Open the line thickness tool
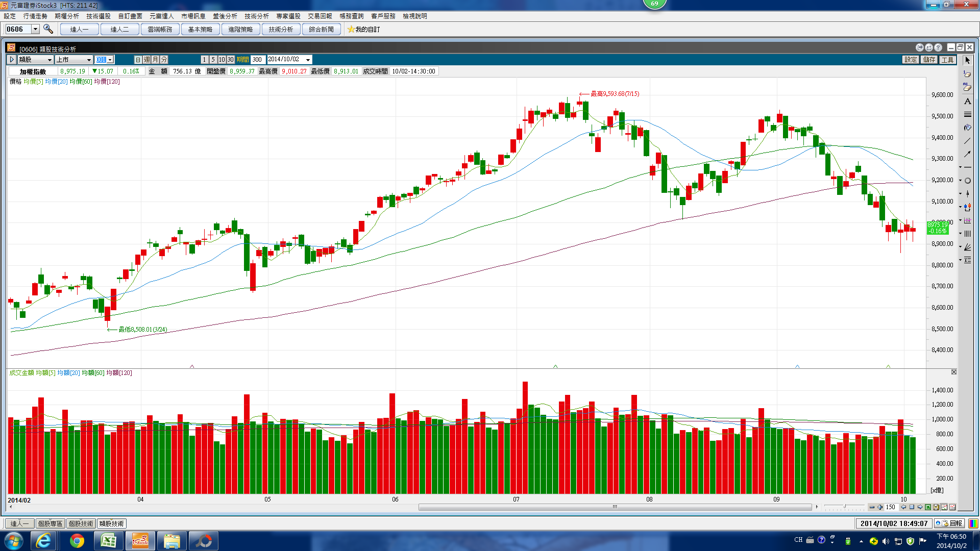This screenshot has width=980, height=551. pyautogui.click(x=967, y=114)
